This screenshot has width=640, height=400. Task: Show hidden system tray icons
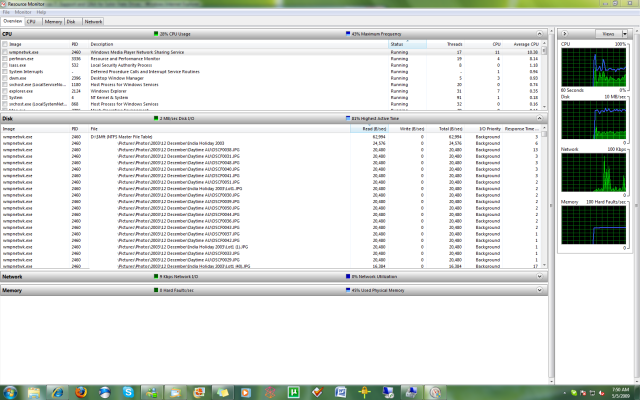pyautogui.click(x=566, y=393)
